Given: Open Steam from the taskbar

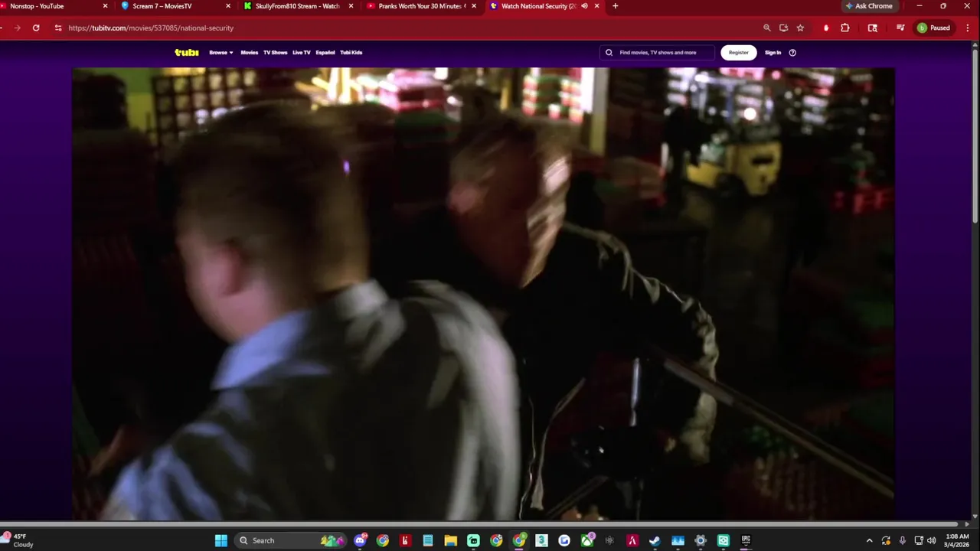Looking at the screenshot, I should tap(655, 540).
